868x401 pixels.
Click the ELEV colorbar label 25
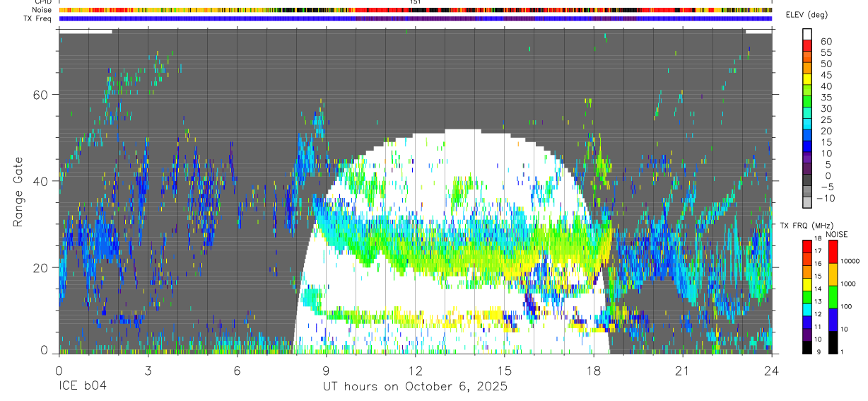point(825,120)
